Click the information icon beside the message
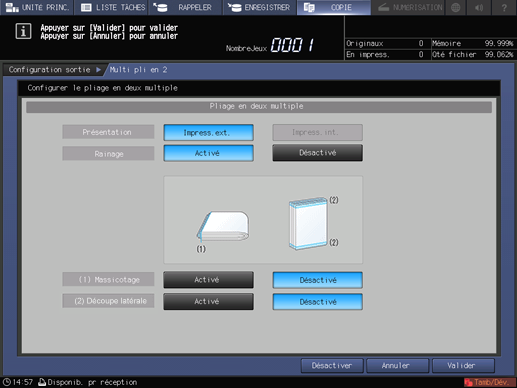 (23, 31)
